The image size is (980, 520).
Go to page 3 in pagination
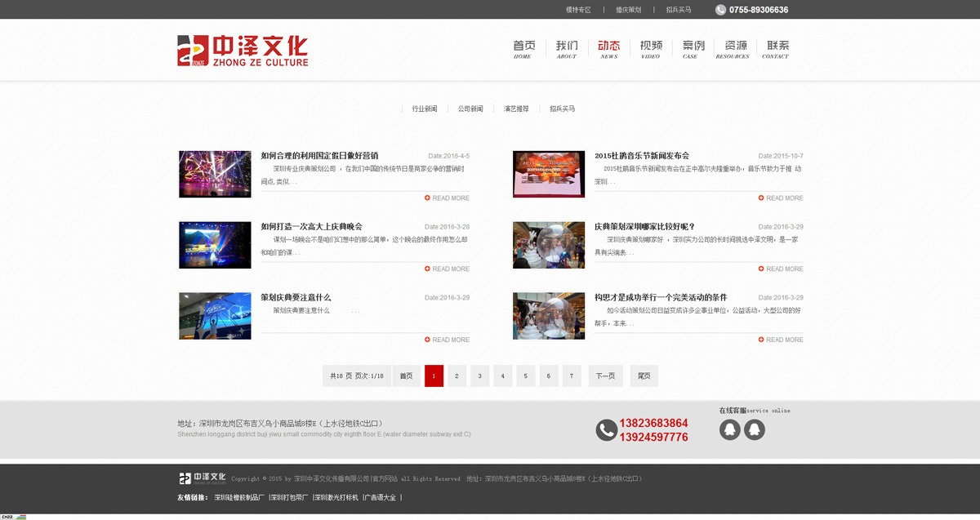tap(480, 376)
